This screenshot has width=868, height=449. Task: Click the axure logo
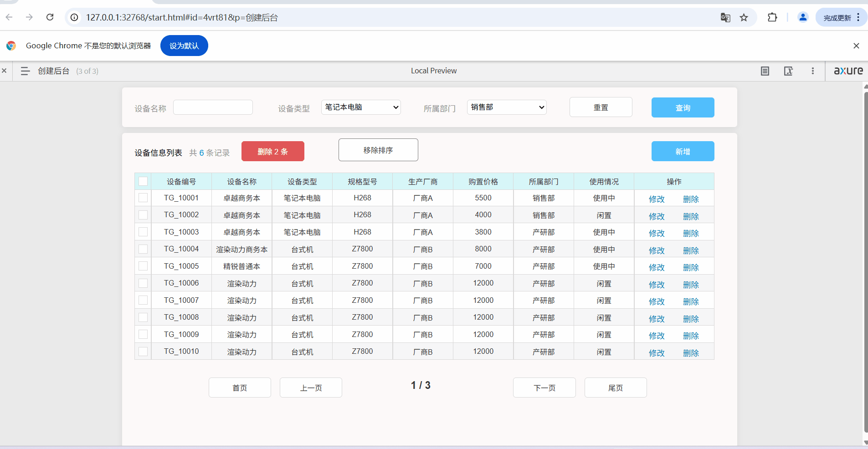click(x=847, y=71)
